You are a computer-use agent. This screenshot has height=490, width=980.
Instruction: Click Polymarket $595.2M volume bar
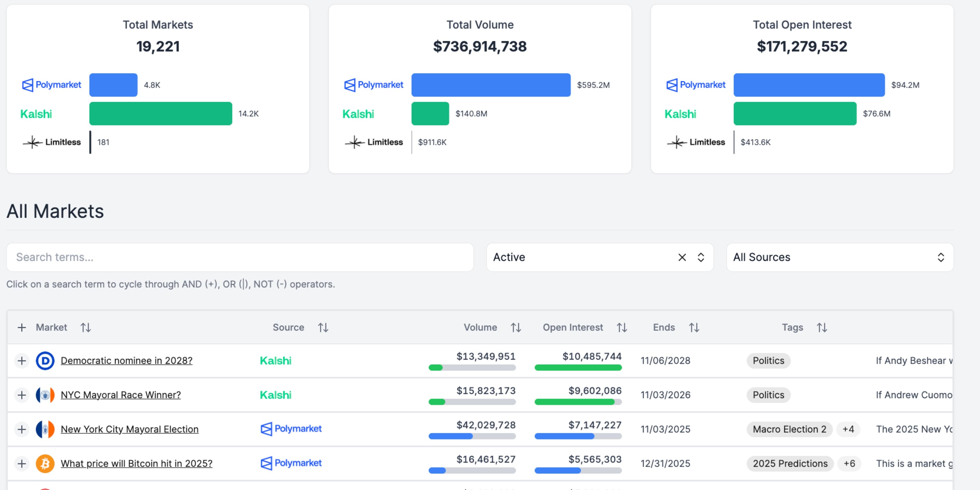491,85
